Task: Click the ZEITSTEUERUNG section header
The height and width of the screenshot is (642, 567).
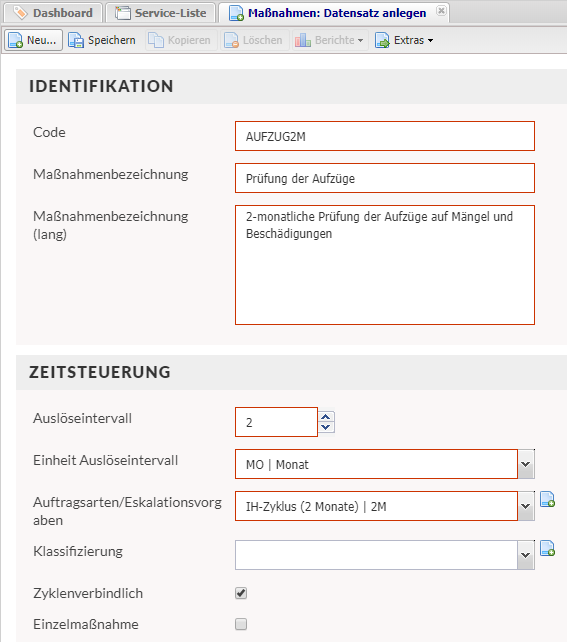Action: coord(100,372)
